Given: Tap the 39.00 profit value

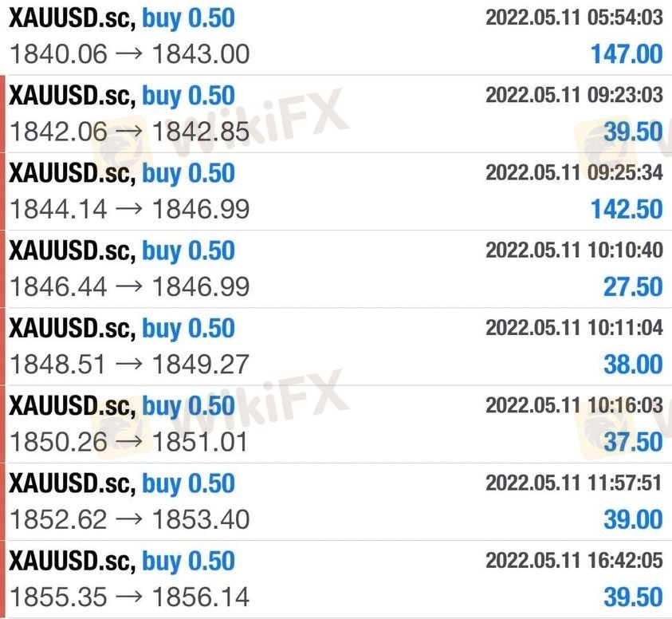Looking at the screenshot, I should pos(633,520).
